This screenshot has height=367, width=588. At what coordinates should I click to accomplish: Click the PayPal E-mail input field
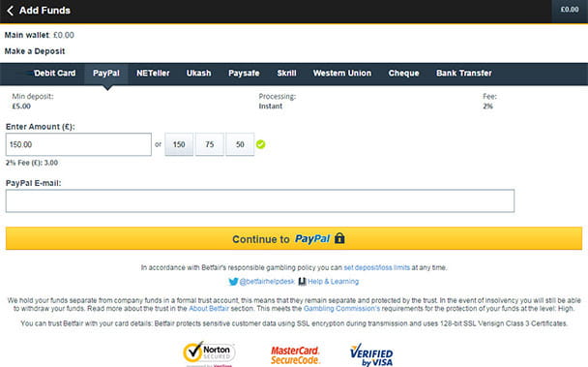260,200
